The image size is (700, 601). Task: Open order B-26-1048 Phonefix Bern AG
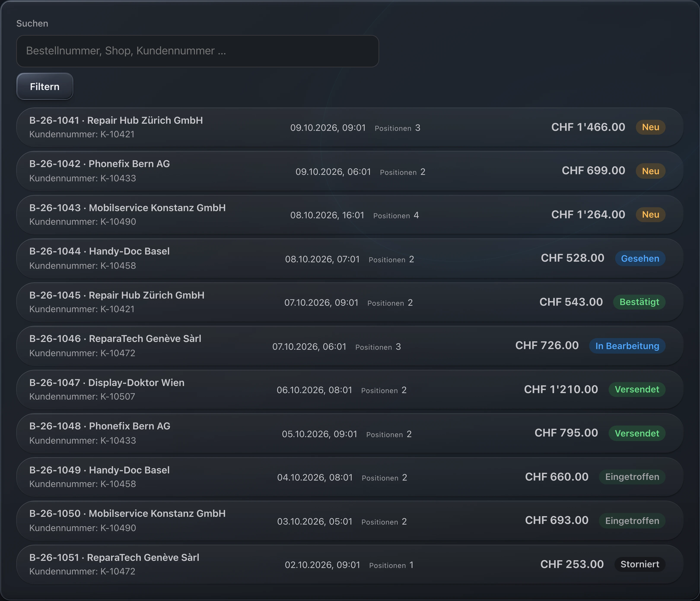(350, 433)
